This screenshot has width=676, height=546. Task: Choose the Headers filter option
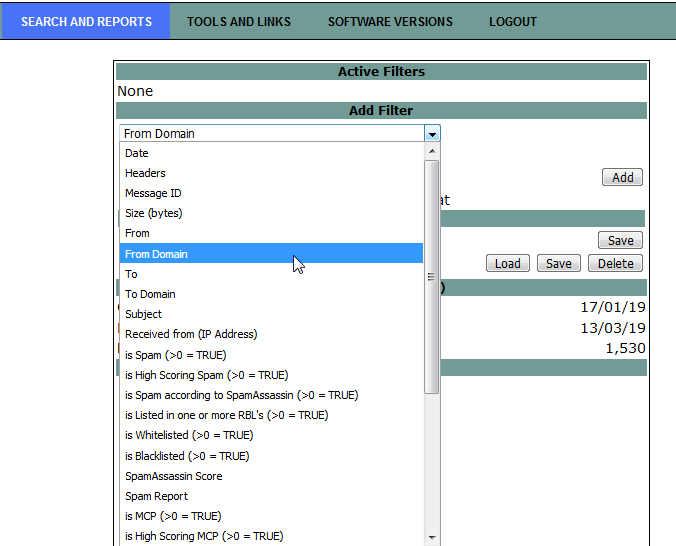(272, 173)
